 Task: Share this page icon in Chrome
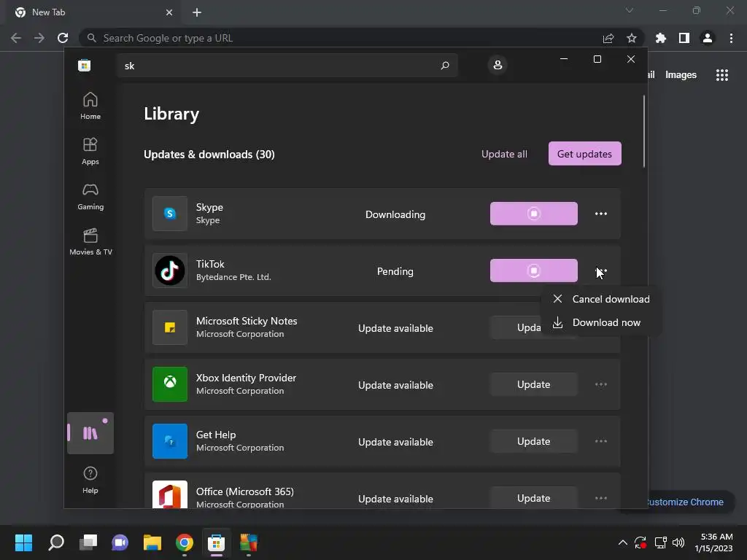click(x=608, y=38)
